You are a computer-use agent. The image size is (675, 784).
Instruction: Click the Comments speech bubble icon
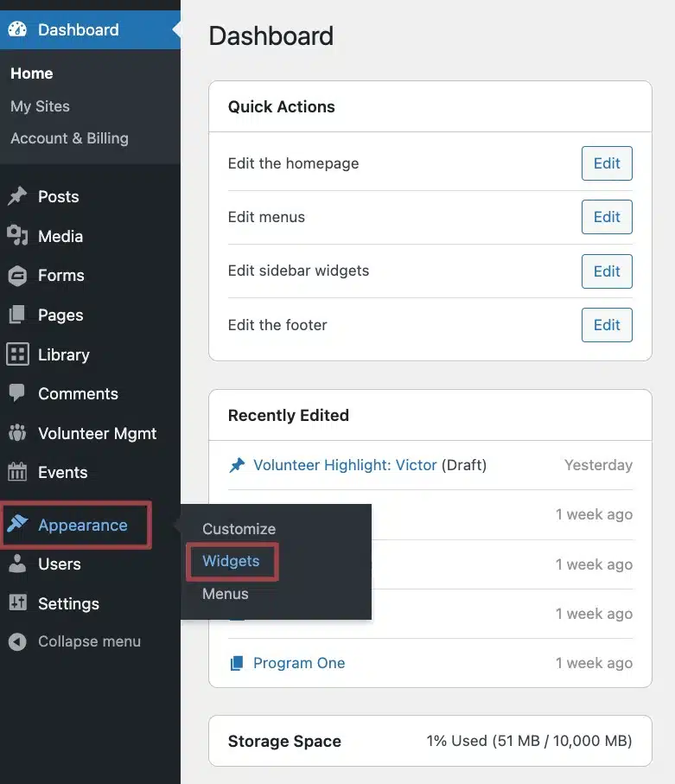tap(17, 393)
